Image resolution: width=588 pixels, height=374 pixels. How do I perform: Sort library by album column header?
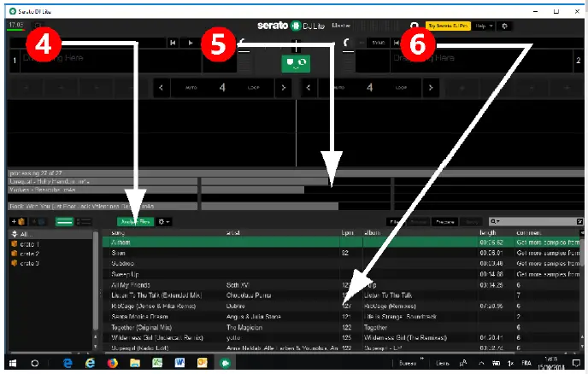coord(373,233)
